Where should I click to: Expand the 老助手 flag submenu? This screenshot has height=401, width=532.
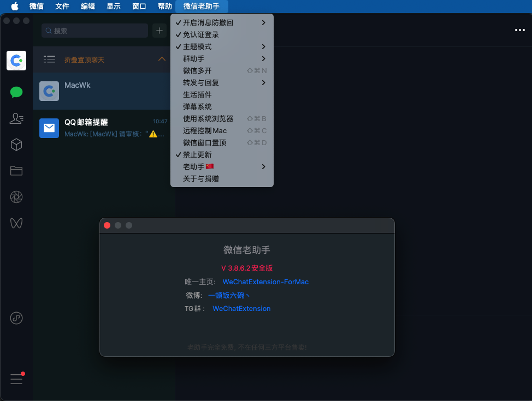pos(222,167)
